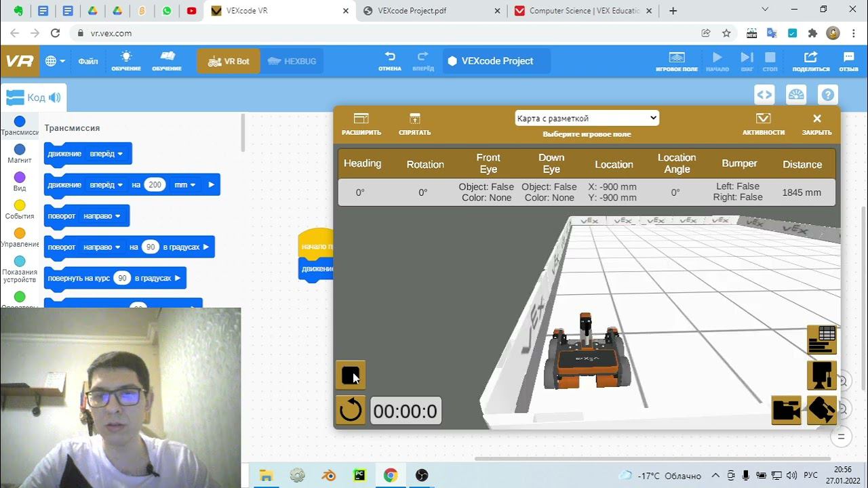Click the Вперёд redo arrow

coord(423,61)
